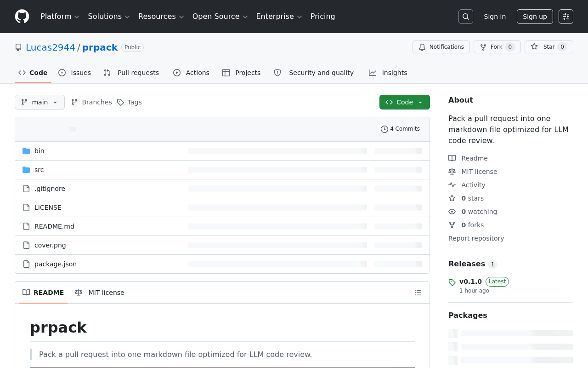Click the v0.1.0 release tag icon
This screenshot has width=588, height=368.
[x=452, y=282]
